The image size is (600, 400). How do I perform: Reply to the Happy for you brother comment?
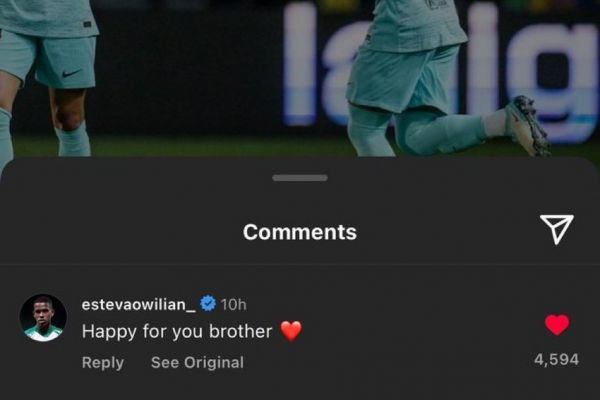pos(103,362)
